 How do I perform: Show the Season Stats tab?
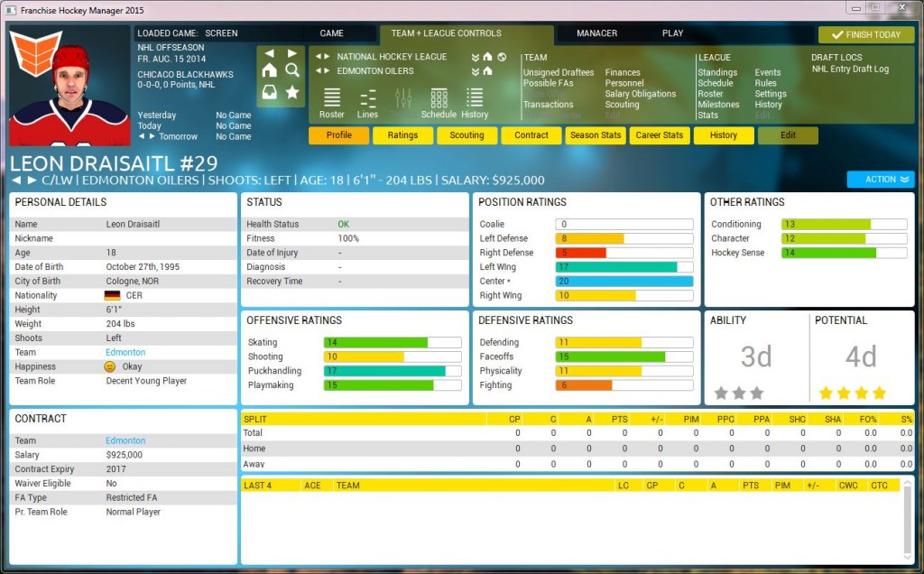point(596,135)
